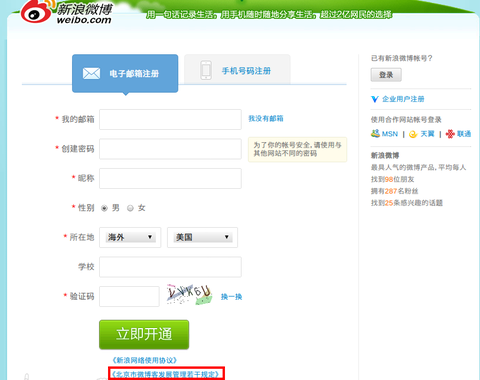Click the envelope icon on email tab
This screenshot has height=380, width=480.
[x=91, y=73]
